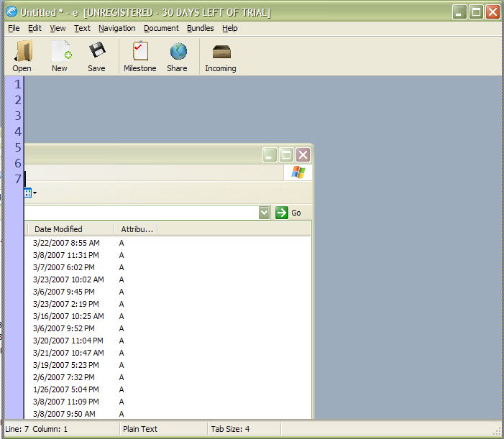The height and width of the screenshot is (439, 504).
Task: Open the Bundles menu
Action: click(x=201, y=28)
